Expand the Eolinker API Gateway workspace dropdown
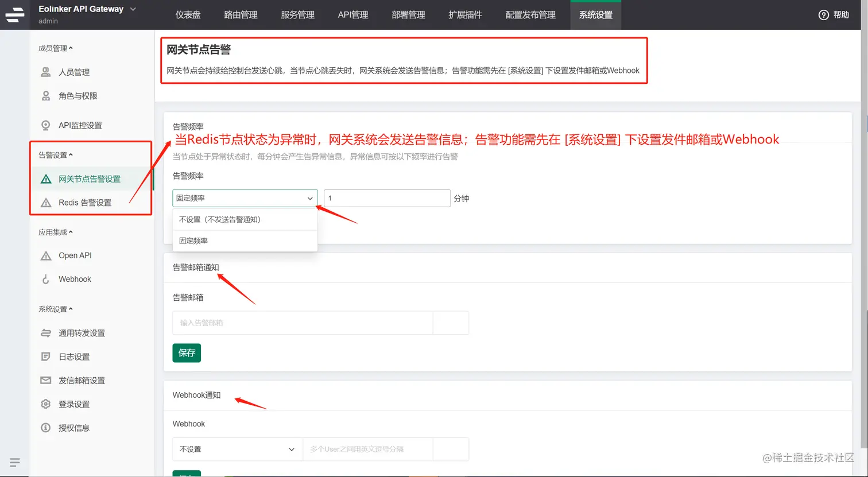The width and height of the screenshot is (868, 477). [133, 9]
